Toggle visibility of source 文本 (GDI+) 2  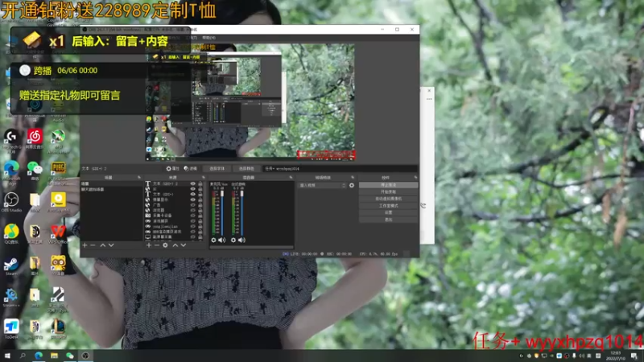pyautogui.click(x=192, y=183)
